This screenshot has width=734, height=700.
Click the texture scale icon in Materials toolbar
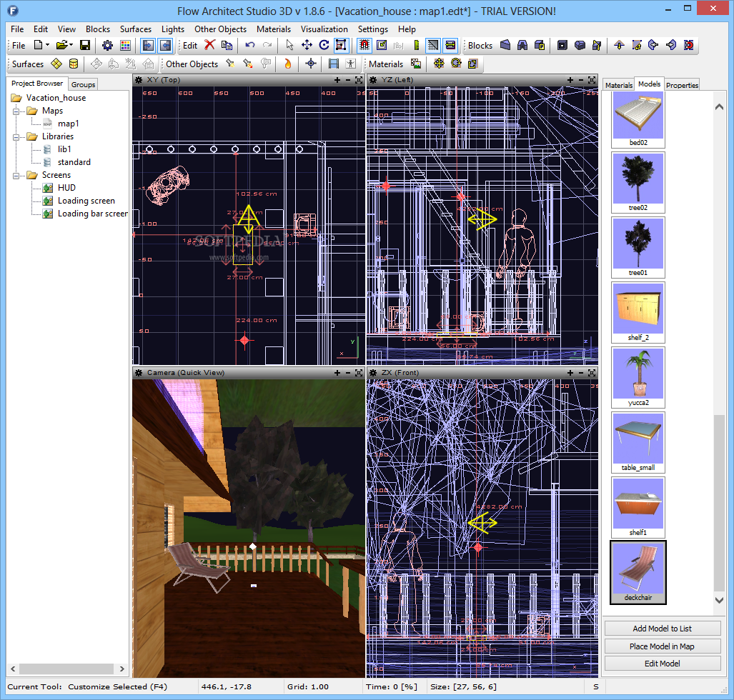(473, 64)
